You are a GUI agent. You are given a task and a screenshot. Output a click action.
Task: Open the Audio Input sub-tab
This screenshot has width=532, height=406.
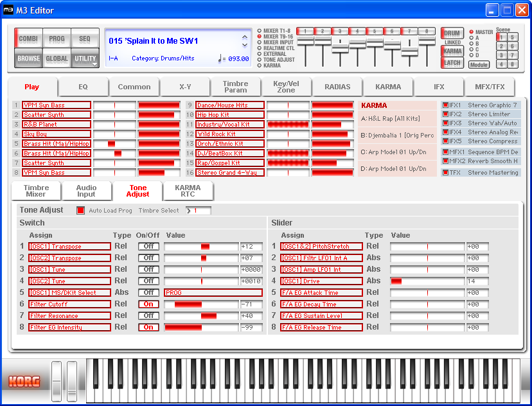pyautogui.click(x=86, y=191)
